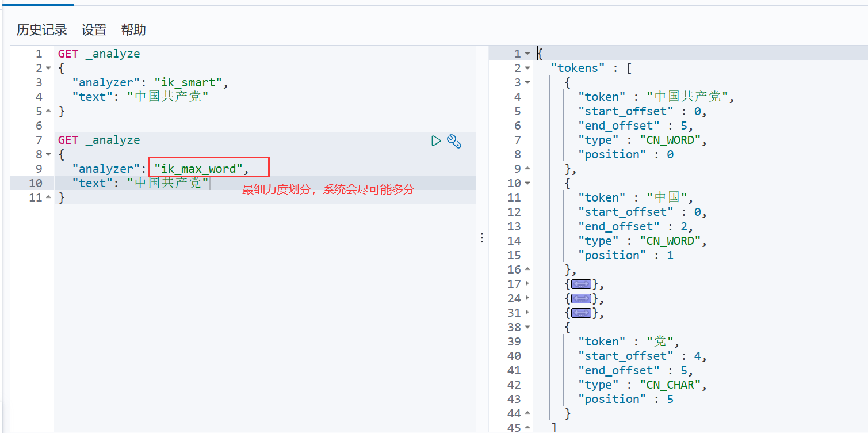This screenshot has width=868, height=433.
Task: Click GET _analyze on editor line 1
Action: click(x=99, y=54)
